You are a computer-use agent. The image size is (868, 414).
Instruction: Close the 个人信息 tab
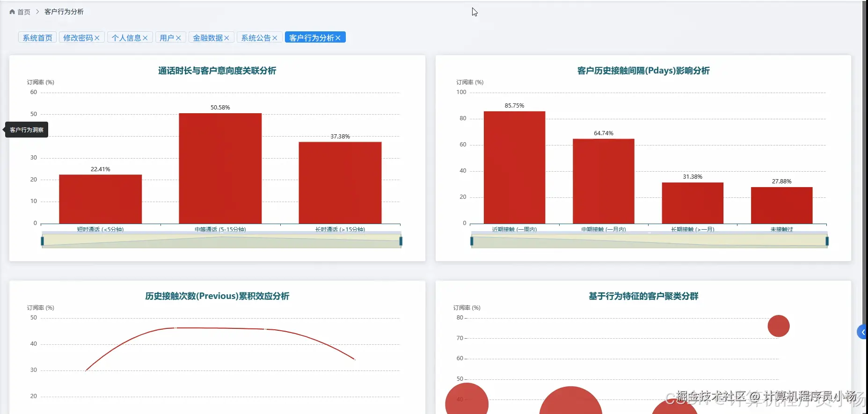pos(145,38)
